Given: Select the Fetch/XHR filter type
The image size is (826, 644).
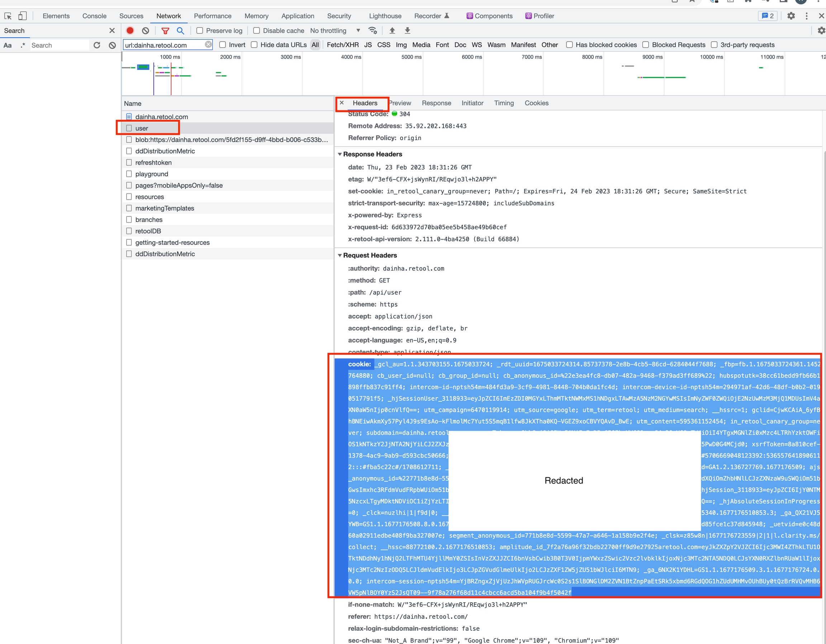Looking at the screenshot, I should (x=342, y=45).
